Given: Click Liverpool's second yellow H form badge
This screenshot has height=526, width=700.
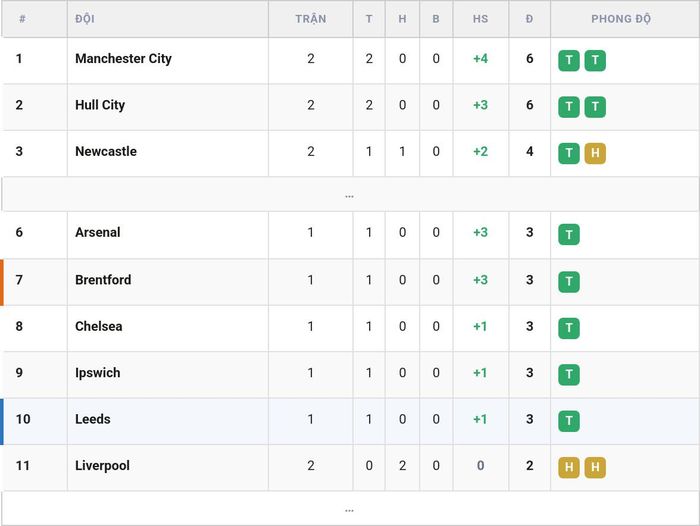Looking at the screenshot, I should [595, 467].
